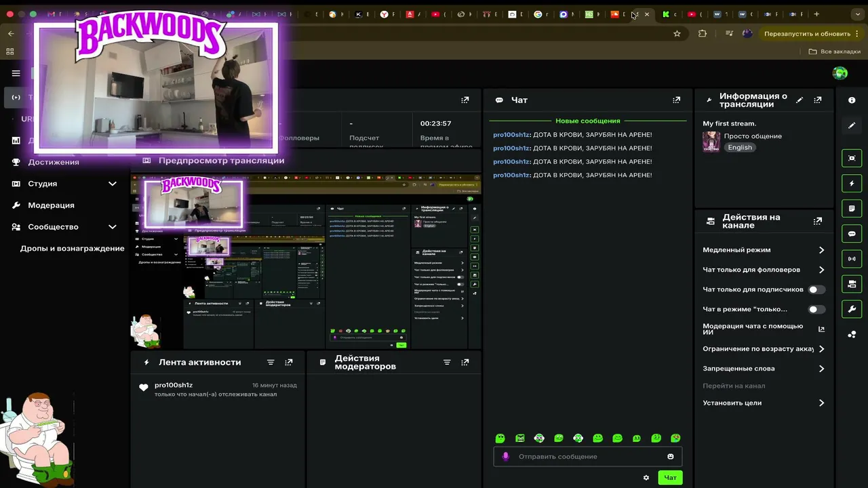The width and height of the screenshot is (868, 488).
Task: Toggle the chat bubble widget icon
Action: point(852,234)
